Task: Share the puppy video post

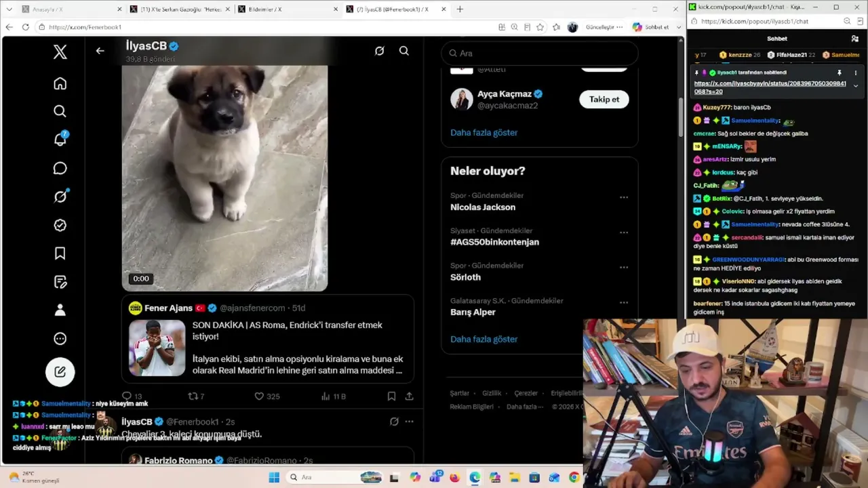Action: click(409, 396)
